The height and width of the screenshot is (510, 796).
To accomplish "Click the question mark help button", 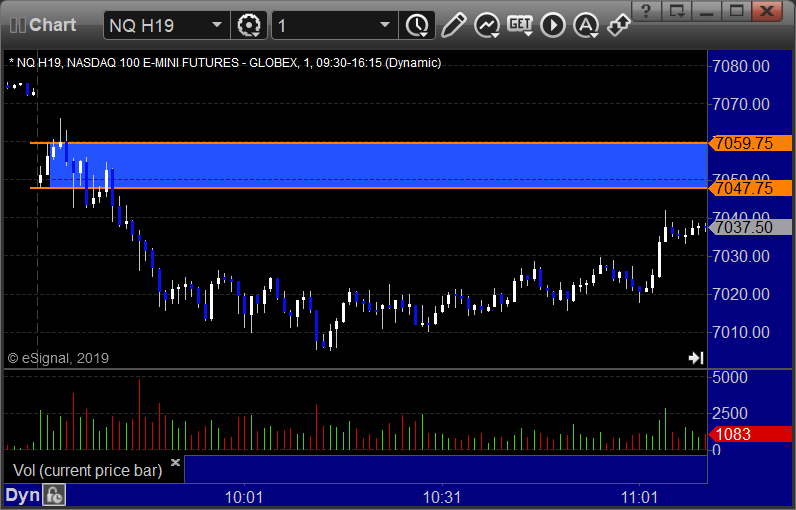I will (646, 10).
